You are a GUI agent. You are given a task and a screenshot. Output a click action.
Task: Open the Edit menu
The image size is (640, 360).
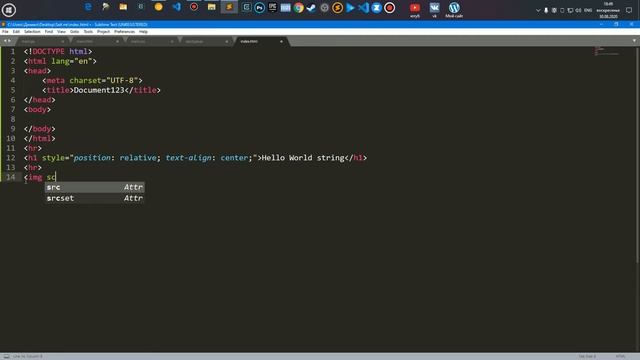pos(16,31)
